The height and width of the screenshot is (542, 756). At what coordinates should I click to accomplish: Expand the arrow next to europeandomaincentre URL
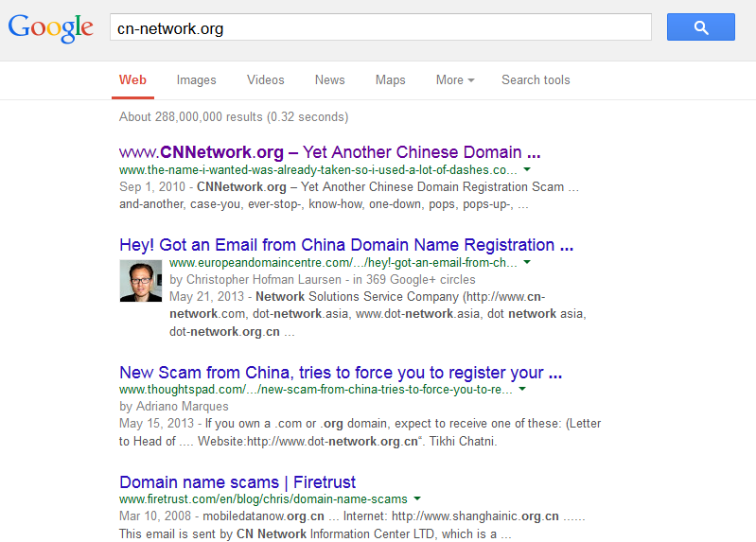pyautogui.click(x=526, y=262)
